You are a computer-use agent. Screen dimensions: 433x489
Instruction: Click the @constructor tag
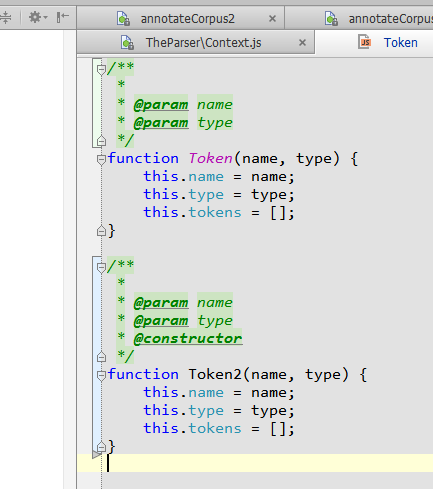pos(188,339)
